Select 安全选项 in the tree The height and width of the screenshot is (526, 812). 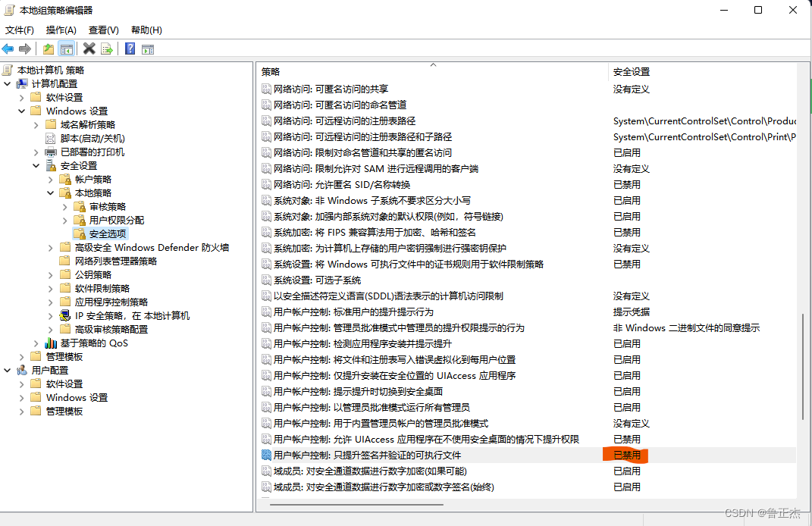[x=107, y=234]
